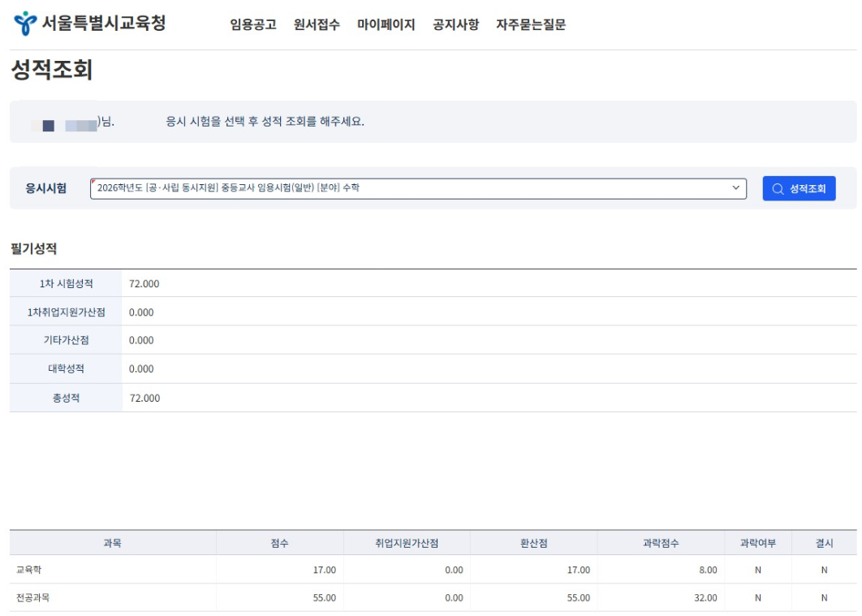Click the 필기성적 section heading
Image resolution: width=862 pixels, height=616 pixels.
[33, 248]
